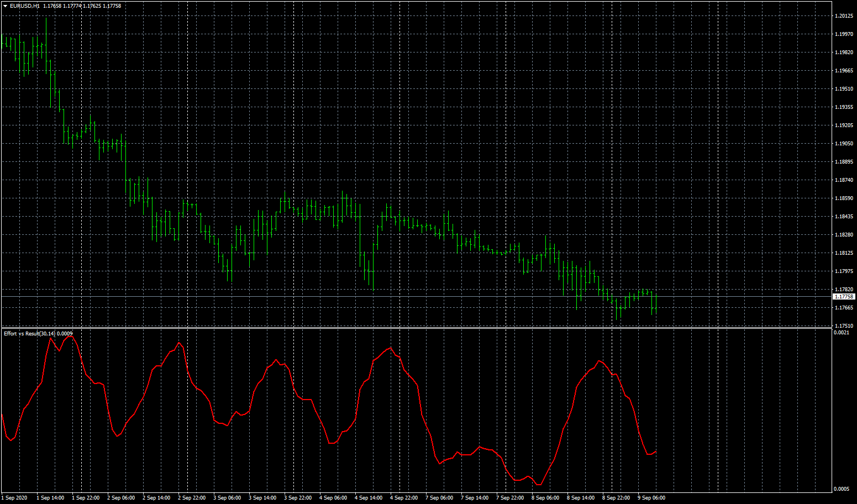This screenshot has width=857, height=504.
Task: Click the 1.19665 price scale value
Action: click(844, 71)
